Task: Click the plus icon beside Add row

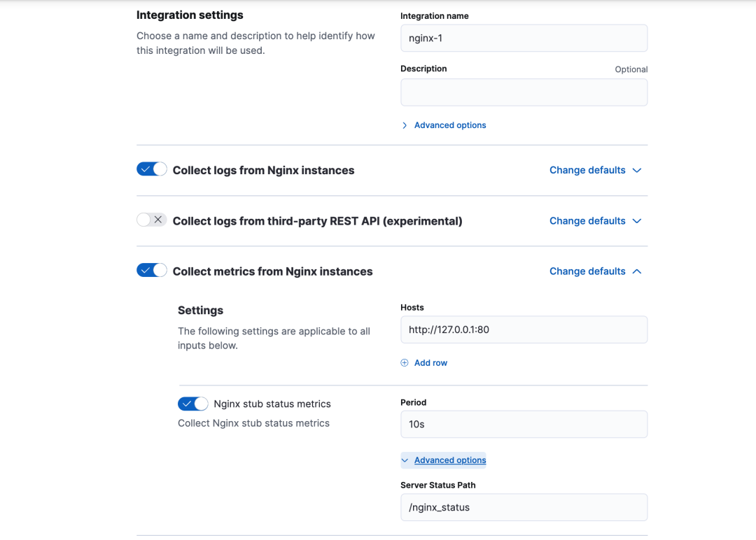Action: tap(405, 363)
